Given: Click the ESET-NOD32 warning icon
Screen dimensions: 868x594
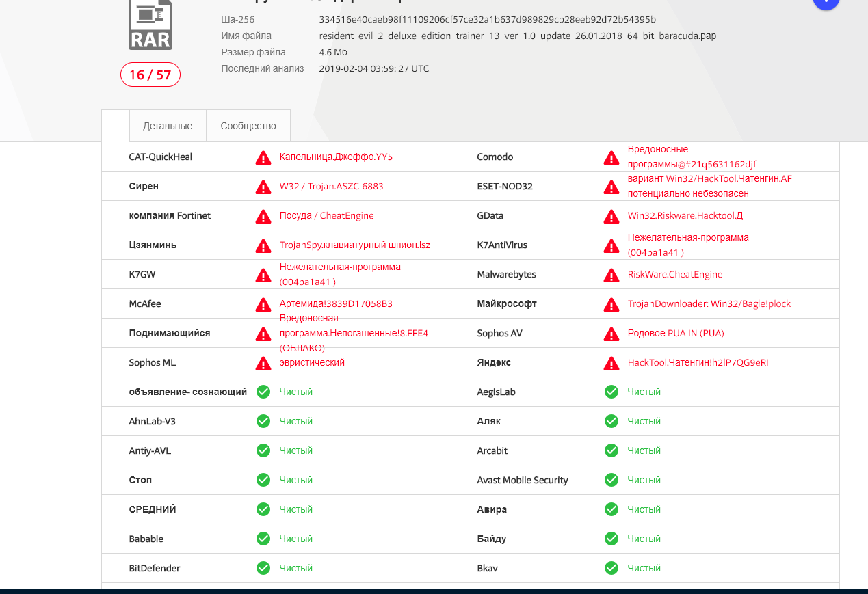Looking at the screenshot, I should coord(611,187).
